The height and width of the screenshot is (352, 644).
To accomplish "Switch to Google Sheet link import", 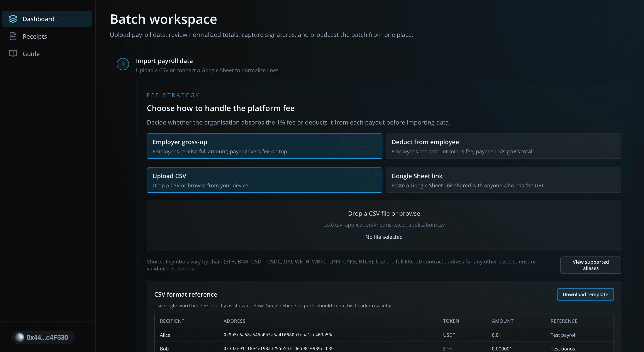I will pyautogui.click(x=503, y=180).
